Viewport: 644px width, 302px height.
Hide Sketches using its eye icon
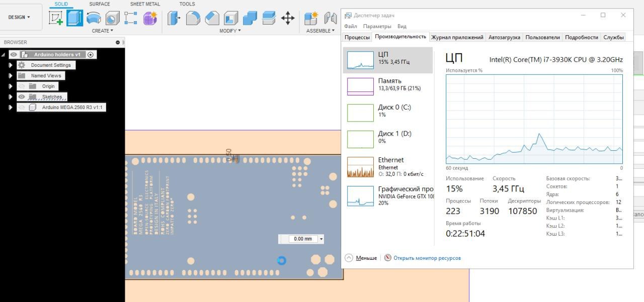pyautogui.click(x=22, y=96)
